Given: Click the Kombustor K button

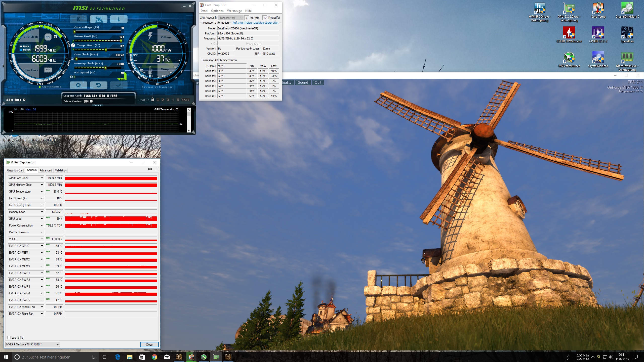Looking at the screenshot, I should coord(78,19).
